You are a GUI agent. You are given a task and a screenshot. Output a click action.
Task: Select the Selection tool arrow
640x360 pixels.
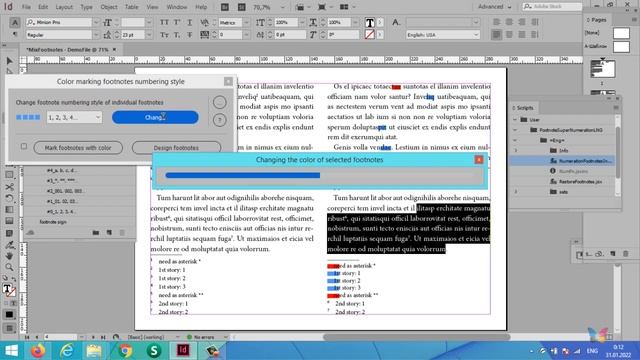click(9, 60)
